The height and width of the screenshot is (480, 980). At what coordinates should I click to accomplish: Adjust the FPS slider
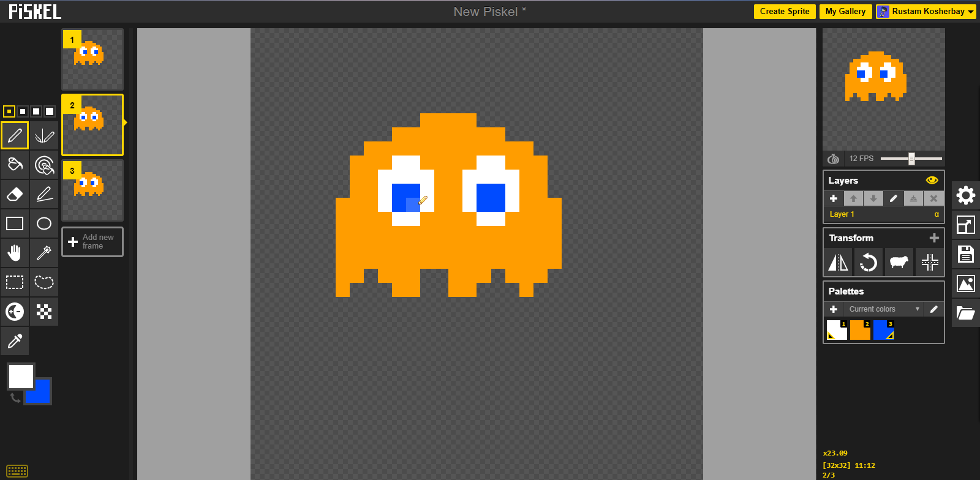coord(911,159)
